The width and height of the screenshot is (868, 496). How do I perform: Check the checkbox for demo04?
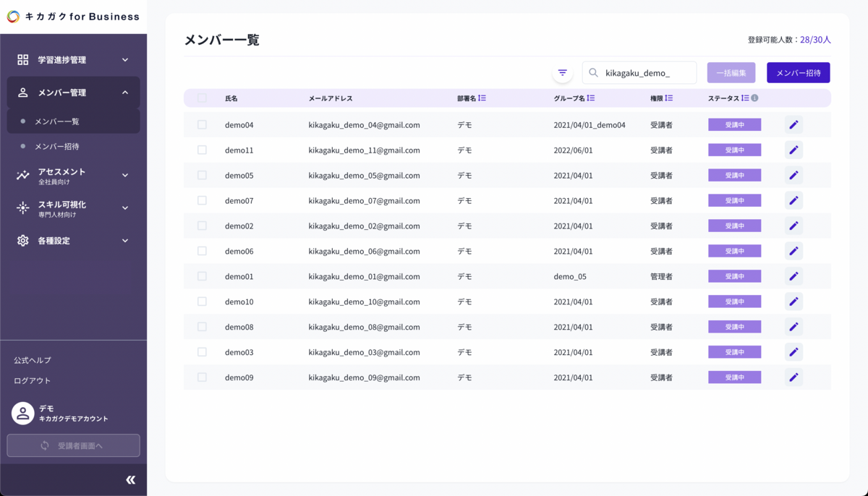(202, 125)
